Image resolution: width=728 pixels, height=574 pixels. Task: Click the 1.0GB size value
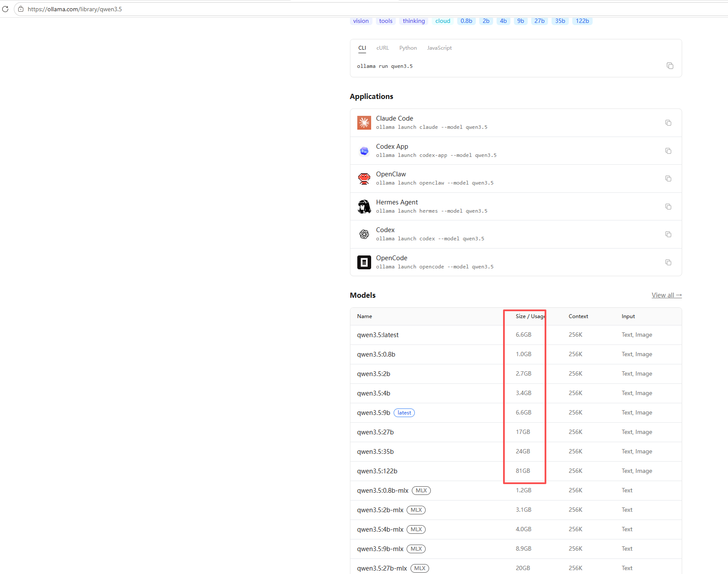coord(523,354)
